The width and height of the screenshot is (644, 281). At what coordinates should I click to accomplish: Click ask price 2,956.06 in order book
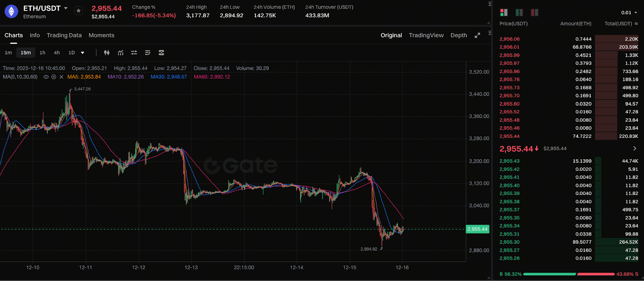(510, 39)
